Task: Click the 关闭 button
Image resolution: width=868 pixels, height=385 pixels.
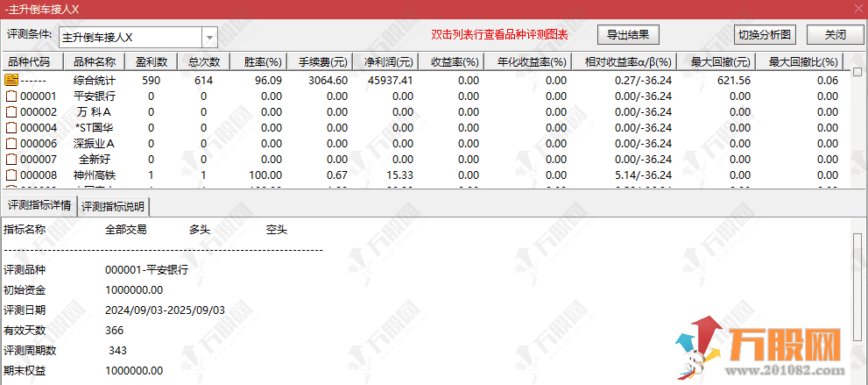Action: tap(836, 34)
